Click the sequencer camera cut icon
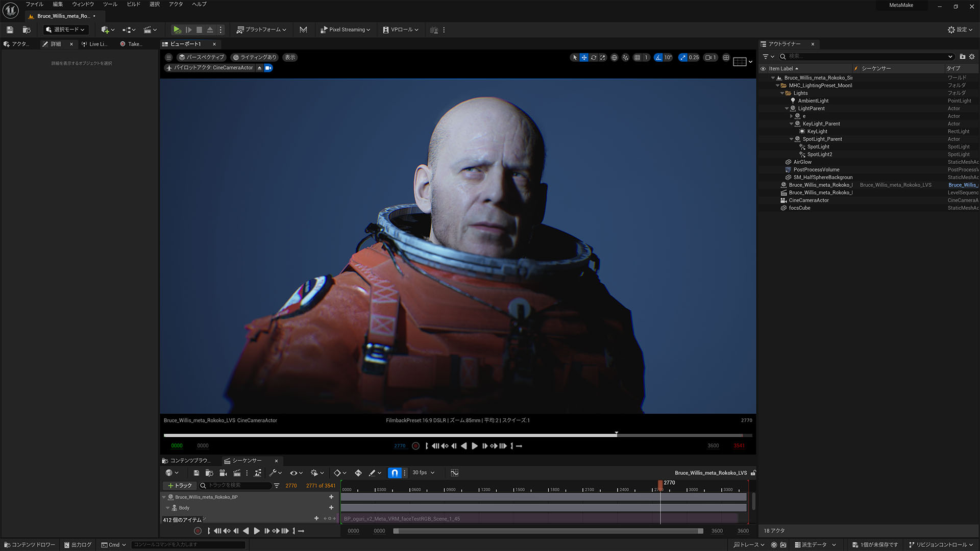This screenshot has width=980, height=551. pos(223,473)
